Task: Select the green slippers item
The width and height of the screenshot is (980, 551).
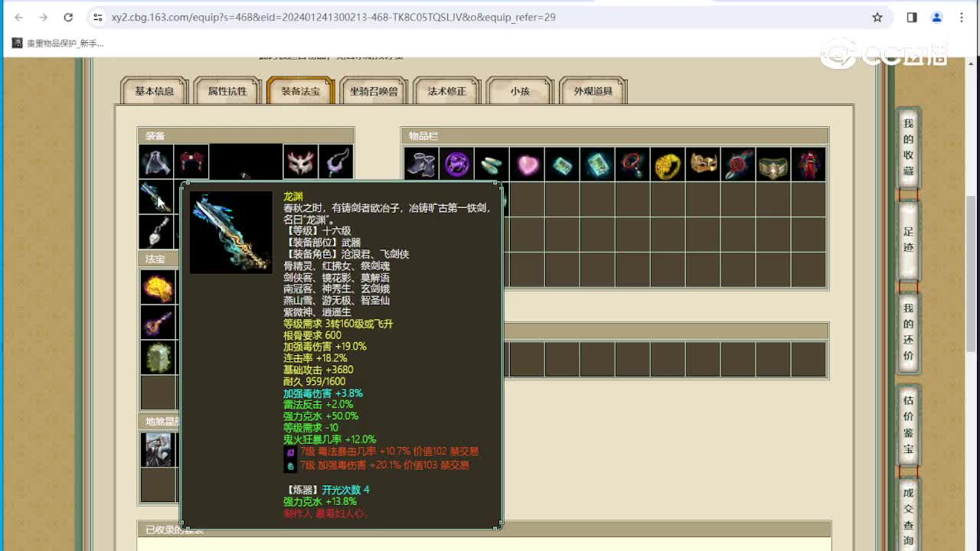Action: [x=492, y=164]
